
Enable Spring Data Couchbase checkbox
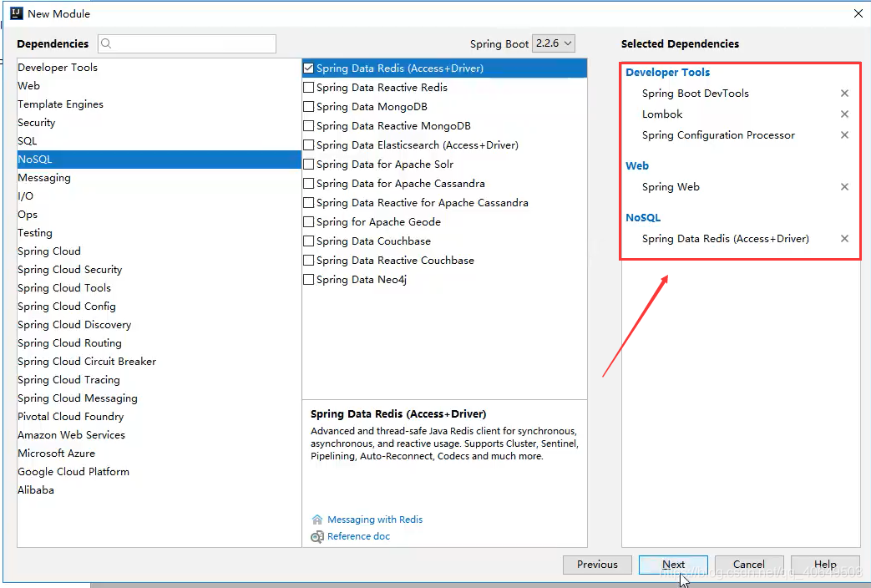click(x=308, y=241)
